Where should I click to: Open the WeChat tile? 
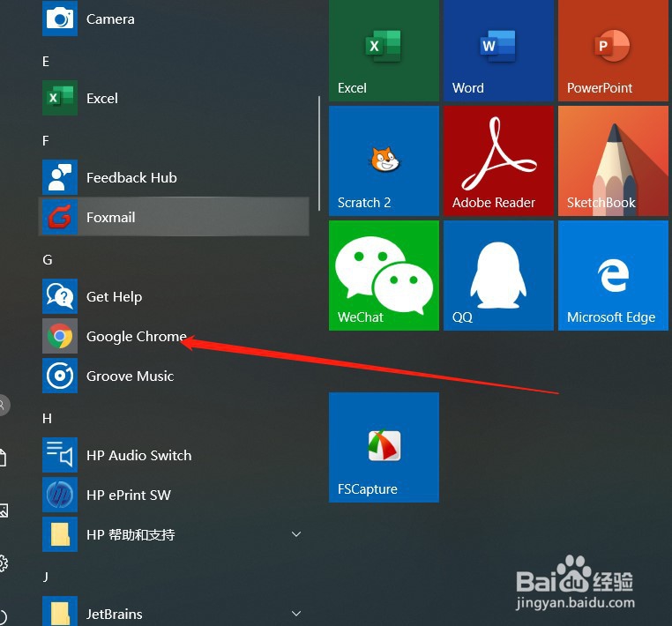coord(384,275)
